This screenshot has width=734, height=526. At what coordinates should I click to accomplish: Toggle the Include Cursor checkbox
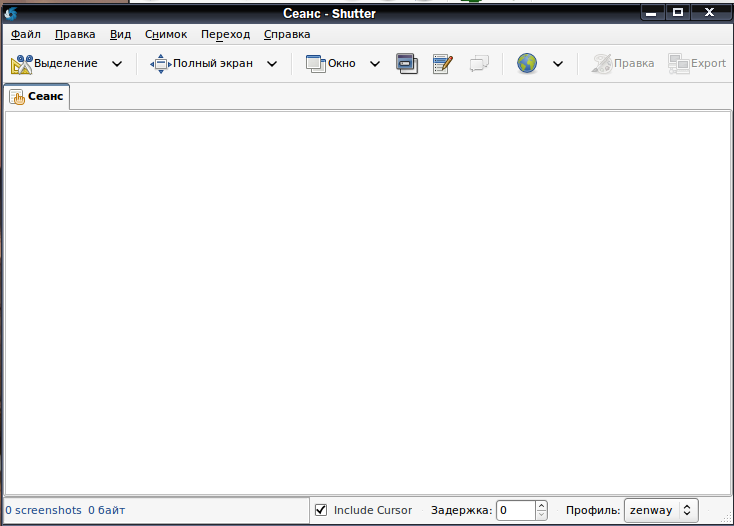tap(321, 510)
